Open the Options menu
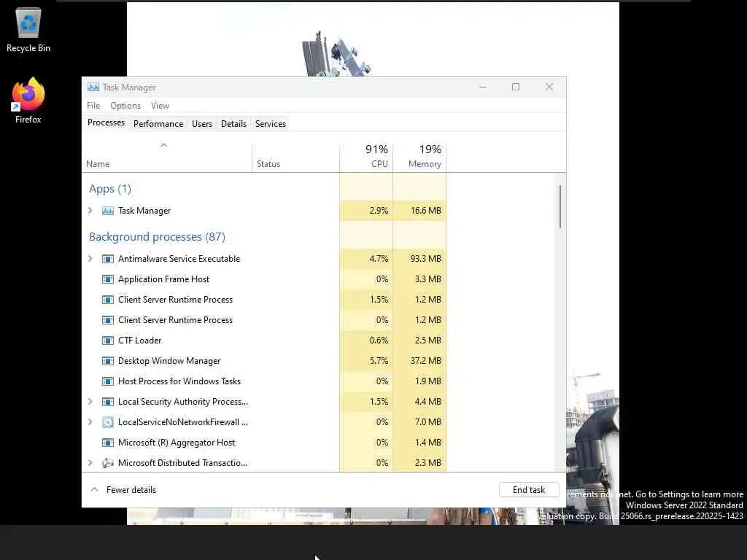The width and height of the screenshot is (747, 560). tap(125, 106)
